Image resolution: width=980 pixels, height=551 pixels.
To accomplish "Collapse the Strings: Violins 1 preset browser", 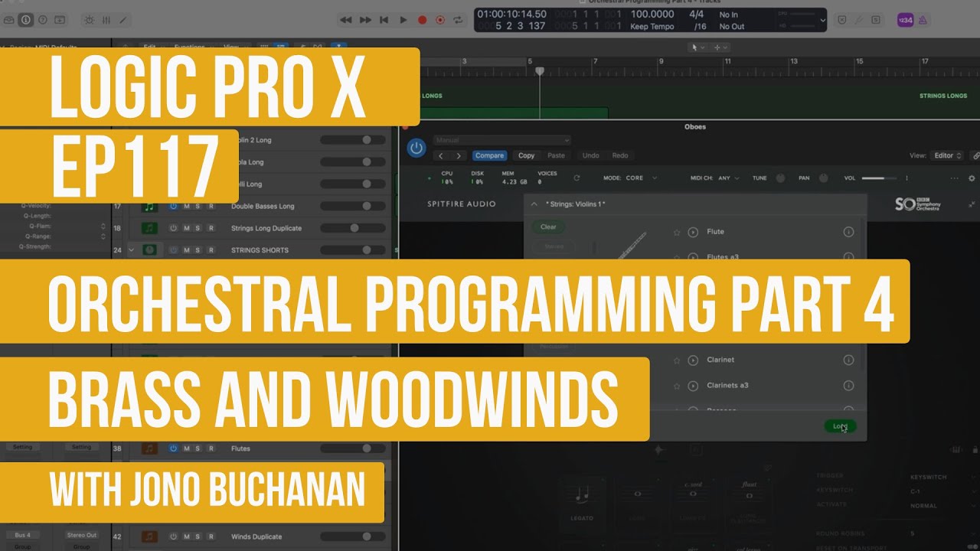I will [x=534, y=204].
